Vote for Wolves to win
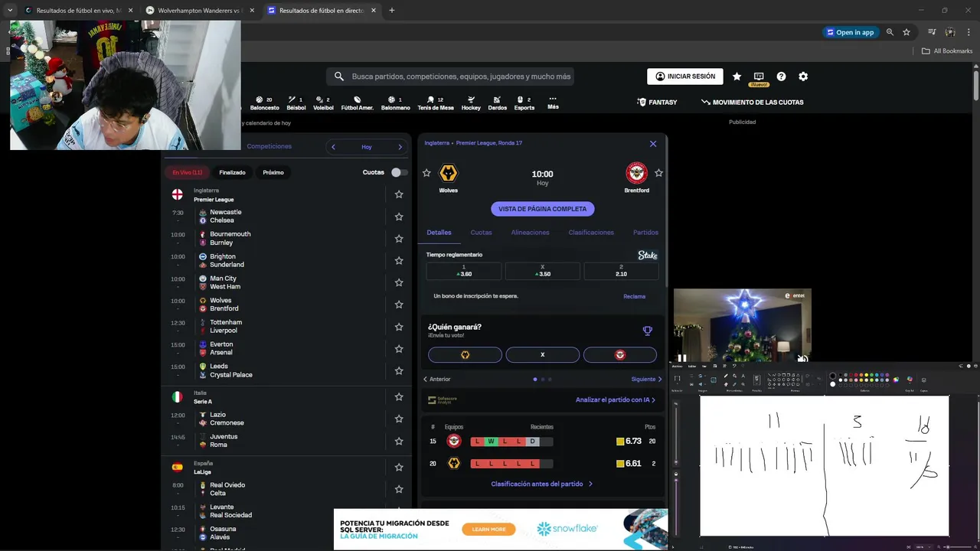The image size is (980, 551). (x=465, y=355)
